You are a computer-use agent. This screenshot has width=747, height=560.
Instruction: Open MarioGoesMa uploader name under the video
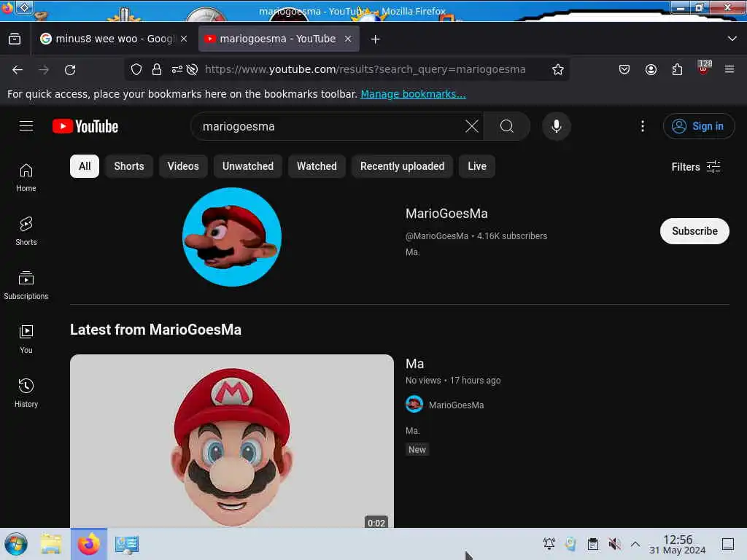coord(456,405)
